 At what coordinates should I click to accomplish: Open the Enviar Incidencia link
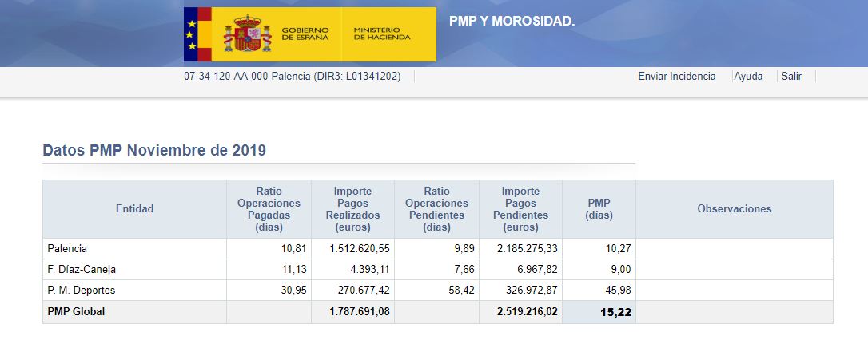(x=676, y=77)
